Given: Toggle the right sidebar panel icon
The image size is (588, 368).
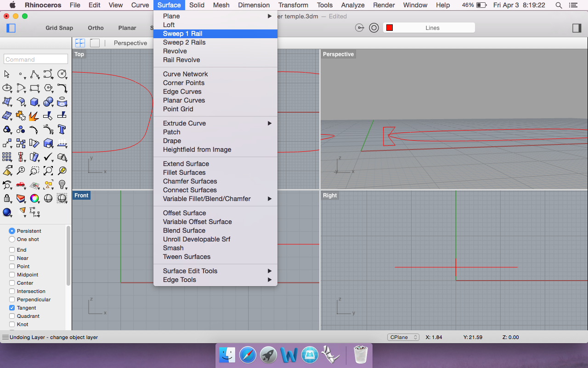Looking at the screenshot, I should pos(577,28).
